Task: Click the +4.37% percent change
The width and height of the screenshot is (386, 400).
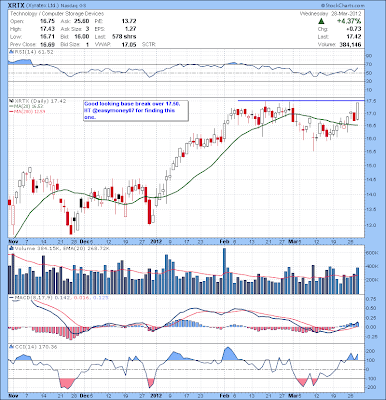Action: point(349,21)
